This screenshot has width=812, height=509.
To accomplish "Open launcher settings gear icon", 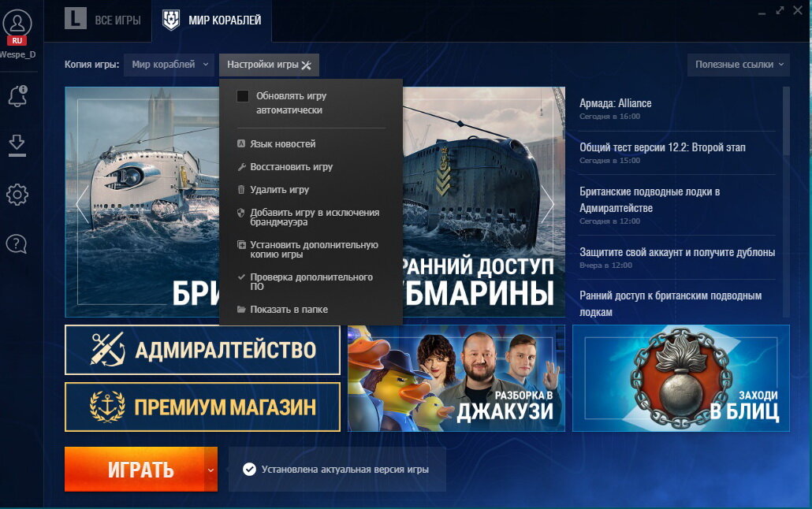I will [17, 195].
